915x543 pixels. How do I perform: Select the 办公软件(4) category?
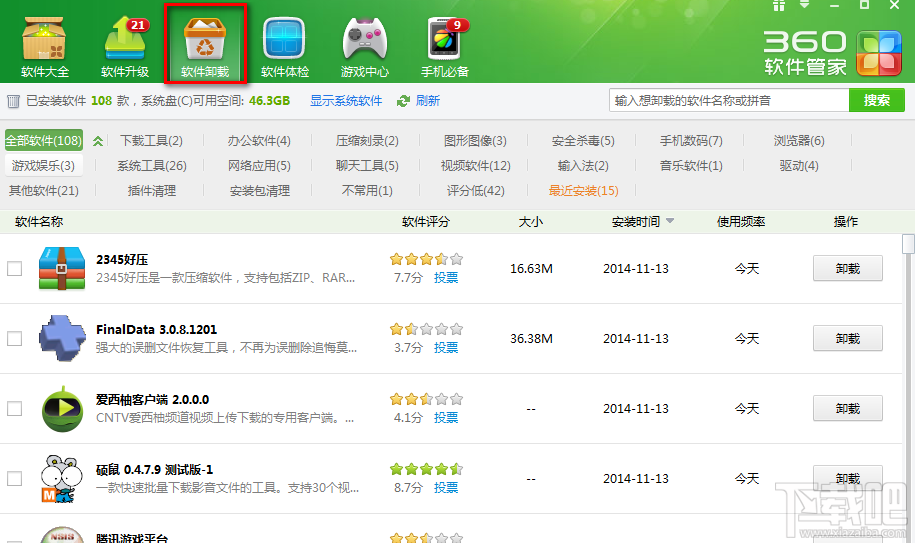pos(259,141)
